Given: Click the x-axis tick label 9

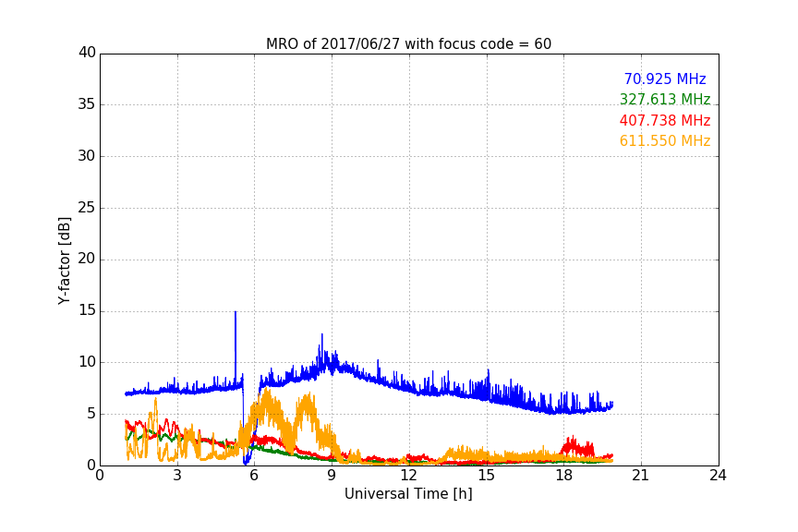Looking at the screenshot, I should (332, 476).
